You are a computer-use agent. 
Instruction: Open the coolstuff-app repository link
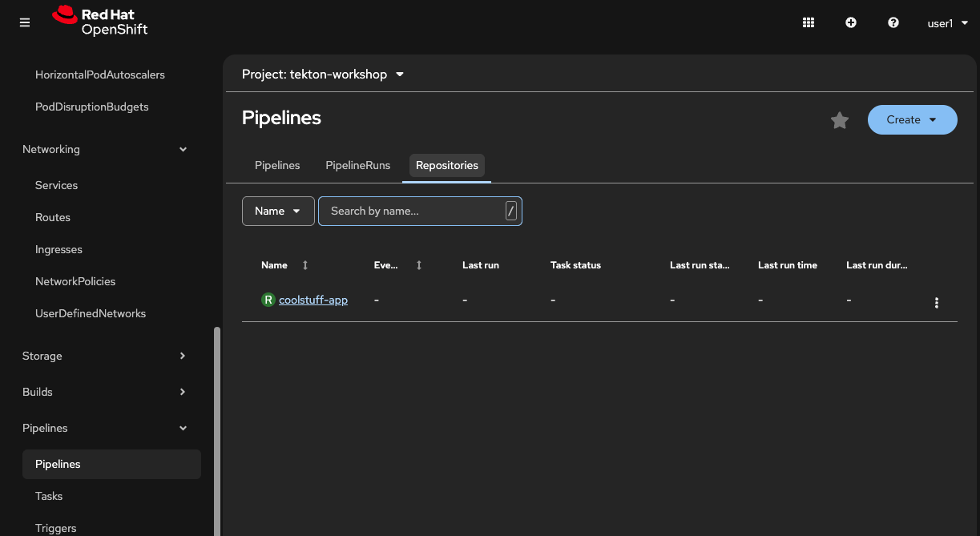pyautogui.click(x=313, y=299)
